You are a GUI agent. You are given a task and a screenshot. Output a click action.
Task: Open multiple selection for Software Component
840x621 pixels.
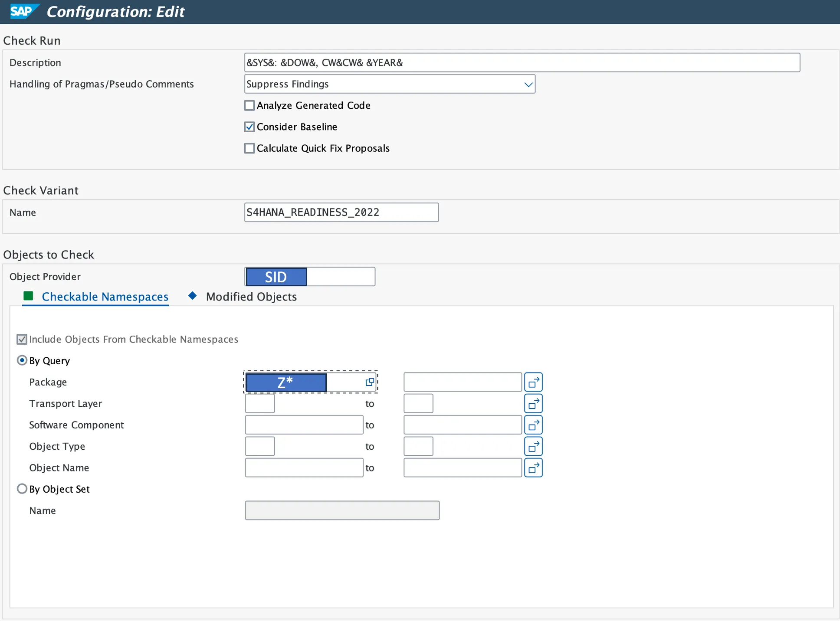point(533,425)
